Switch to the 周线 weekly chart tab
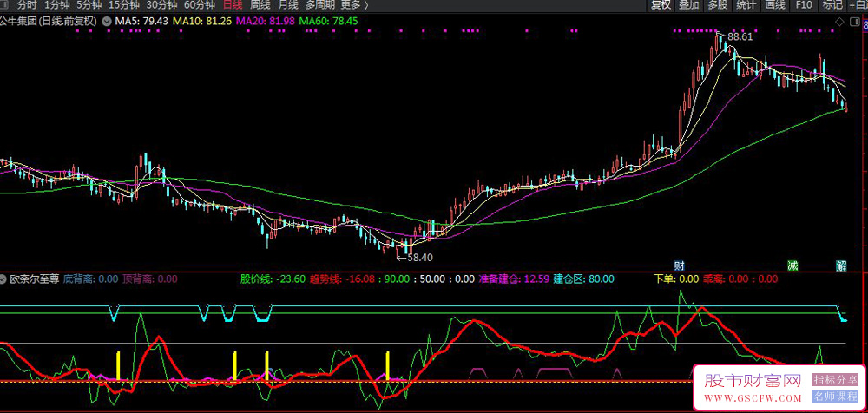This screenshot has height=413, width=868. tap(260, 5)
